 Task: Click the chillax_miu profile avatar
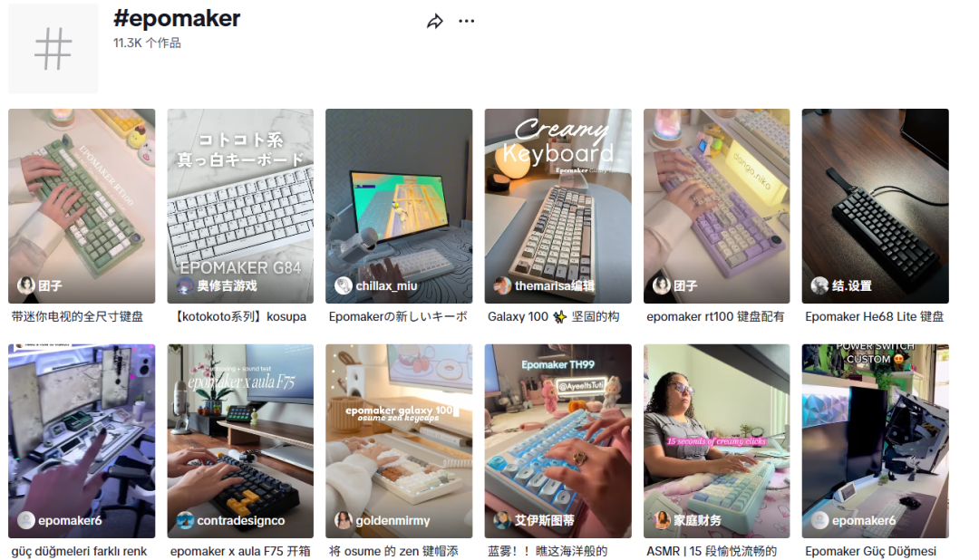[344, 286]
